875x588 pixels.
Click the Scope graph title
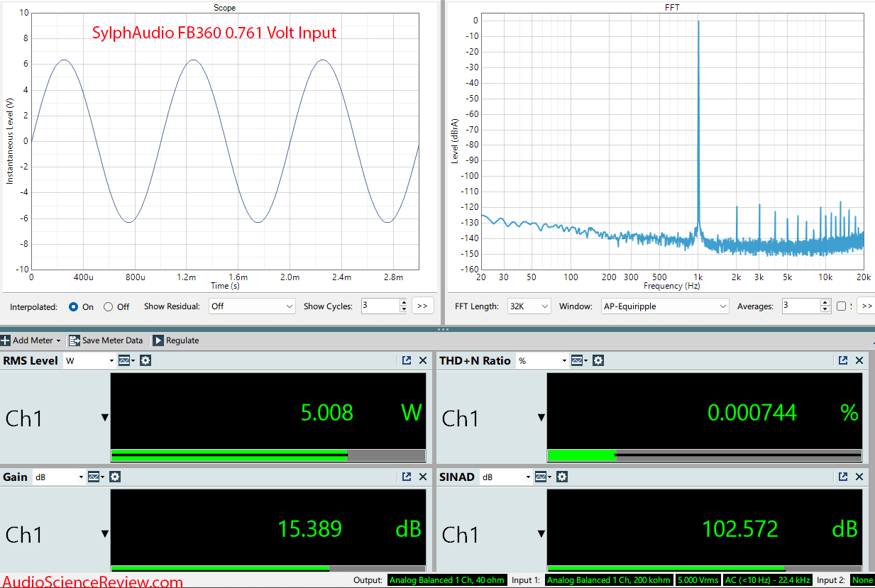tap(225, 8)
